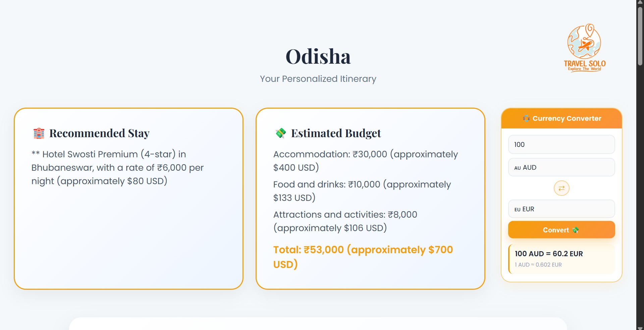Click the 1 AUD ≈ 0.602 EUR rate text

[538, 265]
